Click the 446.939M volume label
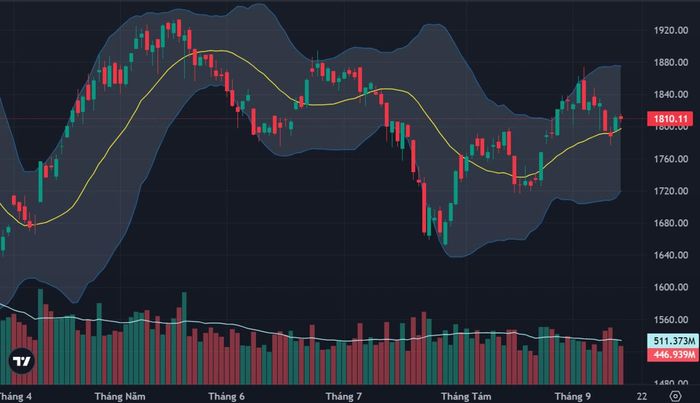700x403 pixels. click(674, 355)
